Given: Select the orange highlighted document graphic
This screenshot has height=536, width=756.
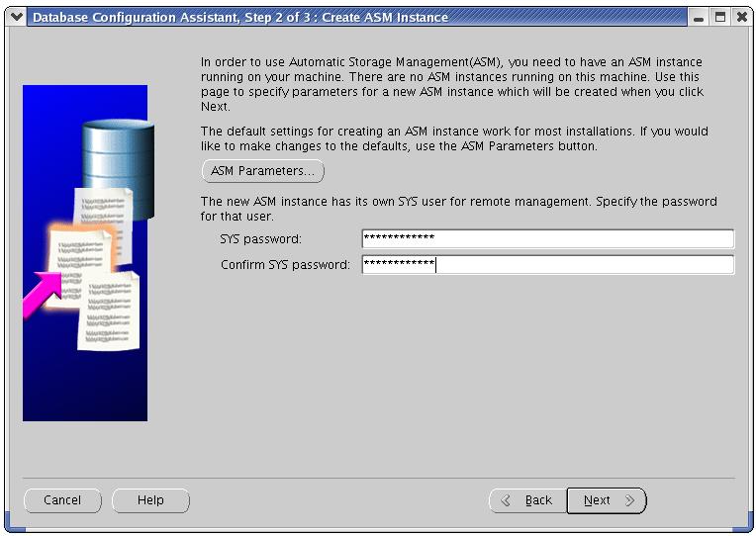Looking at the screenshot, I should (x=81, y=257).
